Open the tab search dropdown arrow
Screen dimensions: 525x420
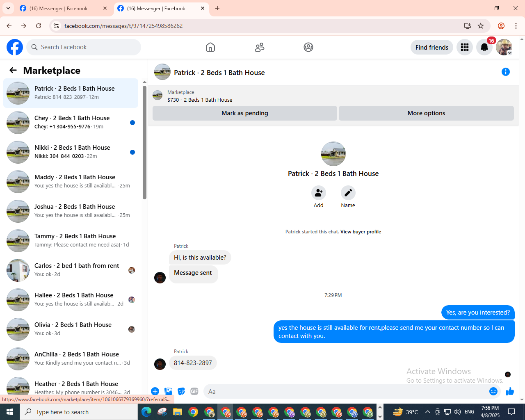(x=8, y=8)
